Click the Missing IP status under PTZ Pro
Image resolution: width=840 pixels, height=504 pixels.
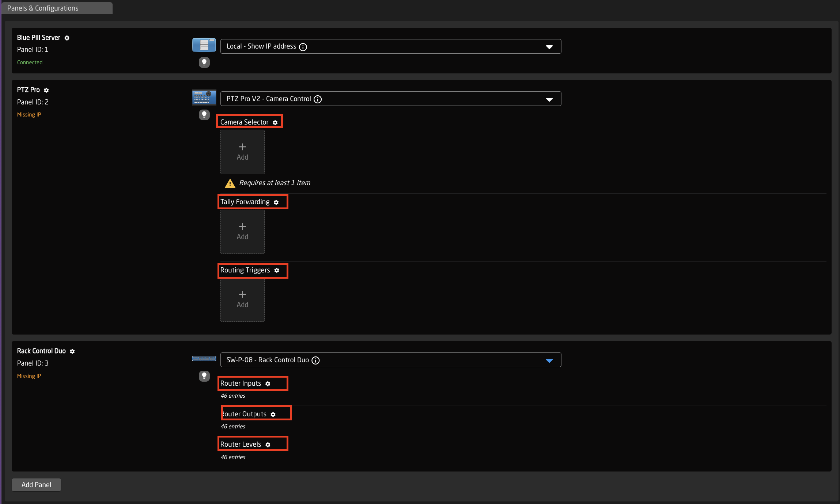click(29, 115)
